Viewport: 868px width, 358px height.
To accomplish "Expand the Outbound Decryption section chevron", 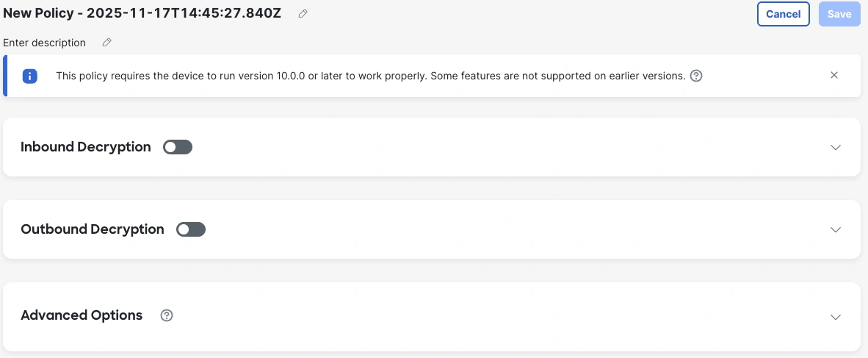I will tap(836, 230).
